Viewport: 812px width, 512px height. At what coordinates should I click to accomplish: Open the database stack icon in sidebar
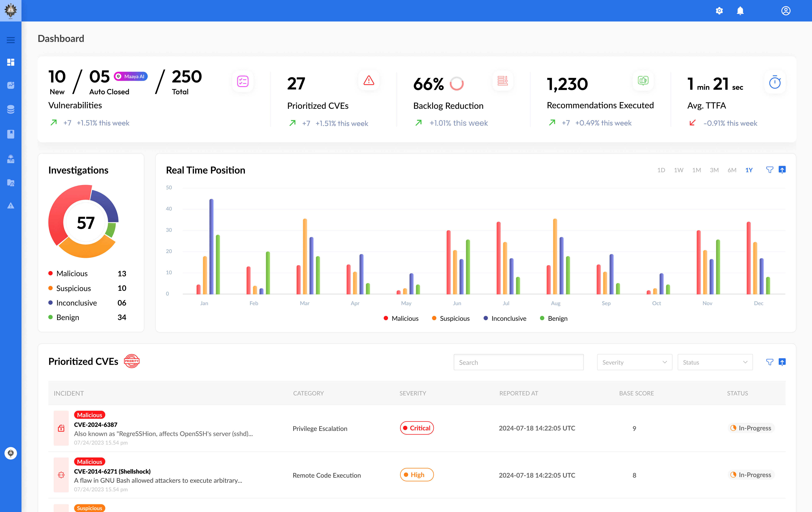[x=10, y=109]
